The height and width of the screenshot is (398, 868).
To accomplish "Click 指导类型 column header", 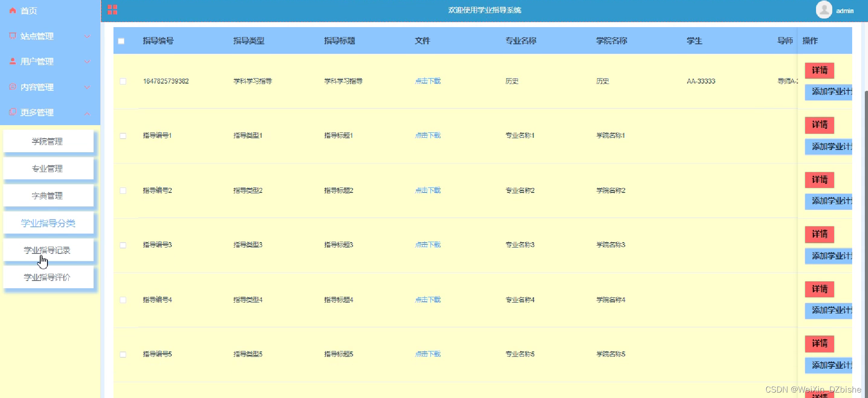I will click(249, 41).
